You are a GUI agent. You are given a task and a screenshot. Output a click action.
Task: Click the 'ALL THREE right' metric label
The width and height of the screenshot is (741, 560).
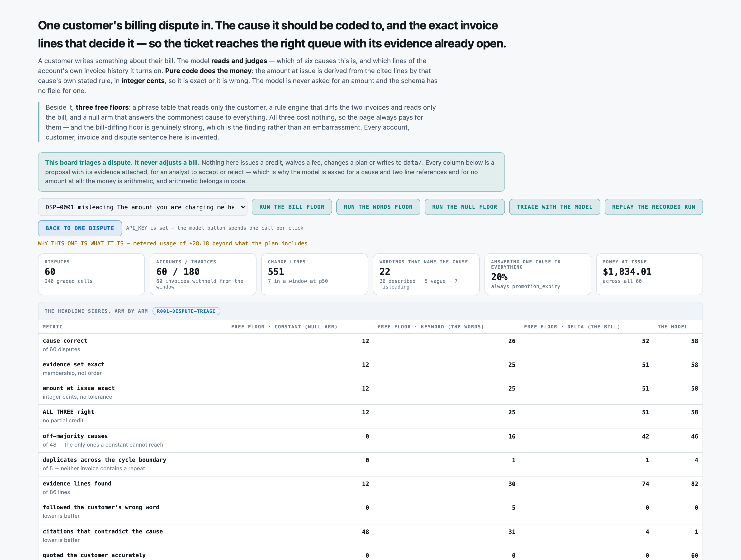pos(68,412)
